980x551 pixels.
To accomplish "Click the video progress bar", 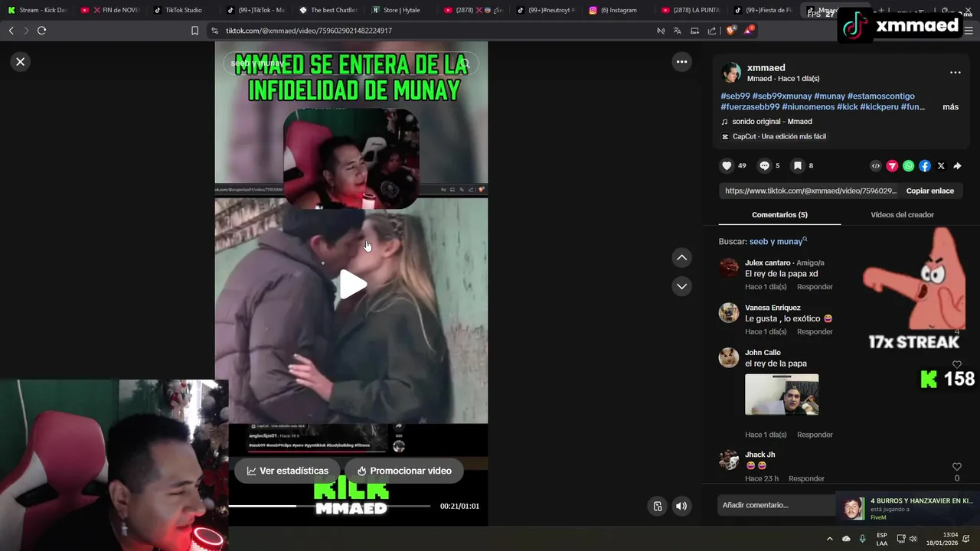I will 329,506.
